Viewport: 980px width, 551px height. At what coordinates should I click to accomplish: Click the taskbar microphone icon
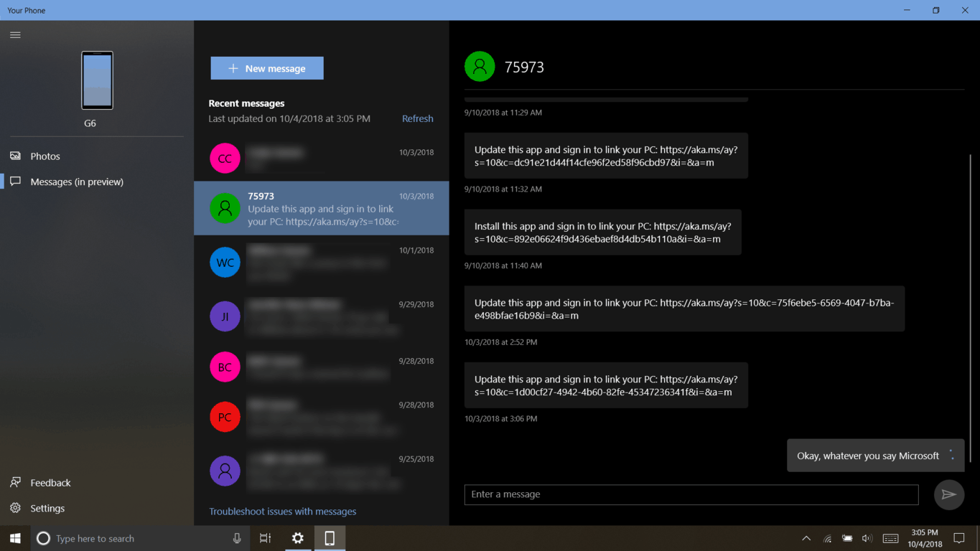[x=237, y=538]
